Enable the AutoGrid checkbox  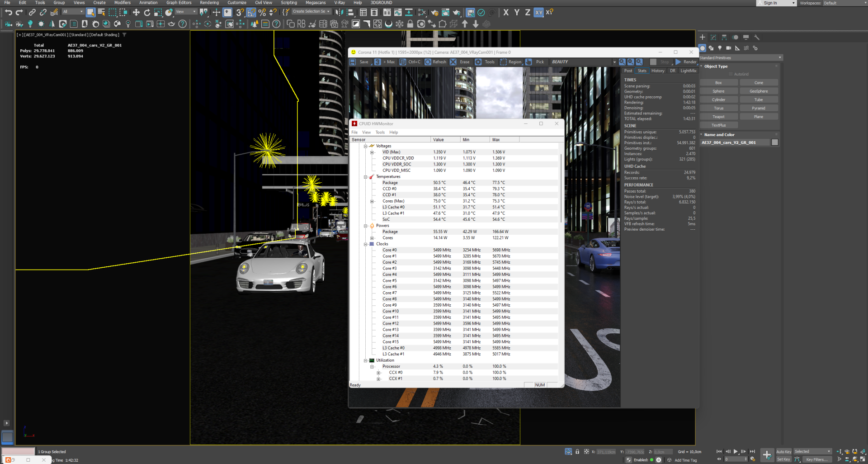(731, 74)
